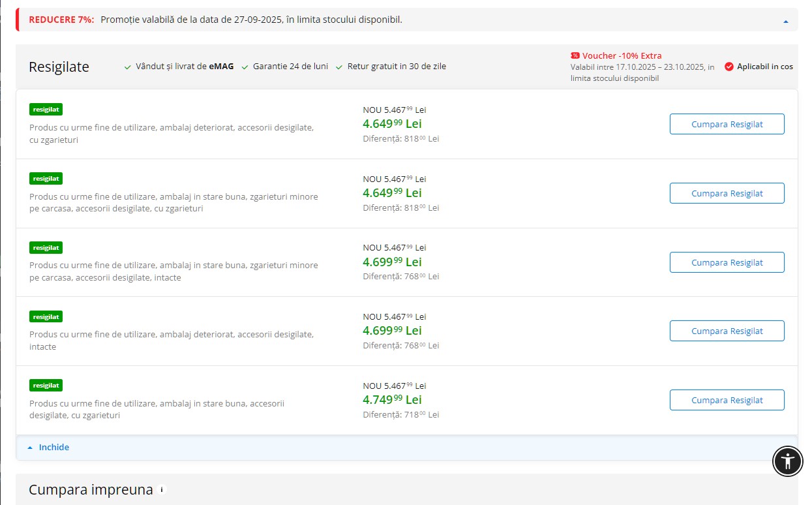Click the eMAG seller name
The image size is (812, 505).
(x=221, y=67)
